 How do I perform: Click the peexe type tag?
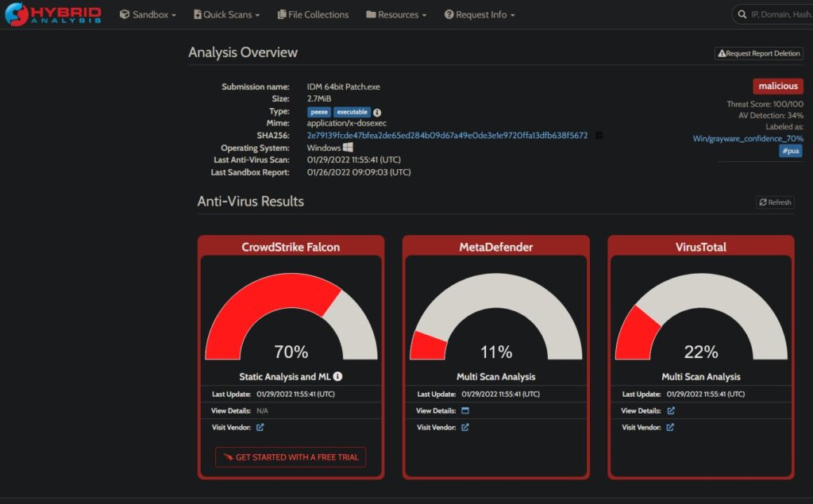click(319, 112)
